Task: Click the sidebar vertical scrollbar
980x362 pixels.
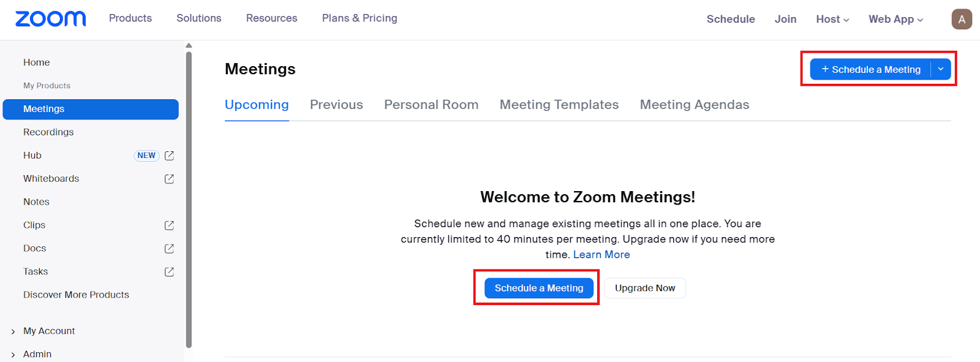Action: point(189,196)
